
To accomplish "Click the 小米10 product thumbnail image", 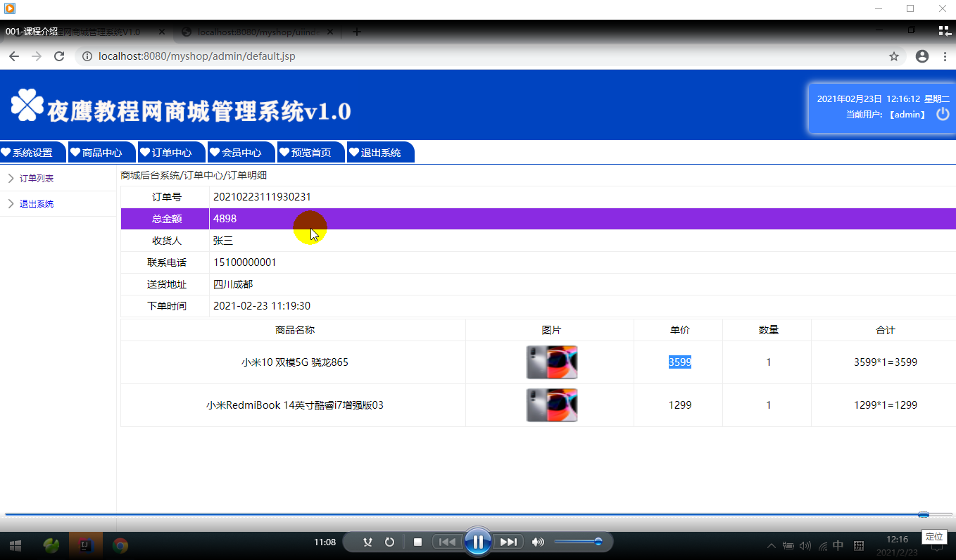I will coord(552,362).
